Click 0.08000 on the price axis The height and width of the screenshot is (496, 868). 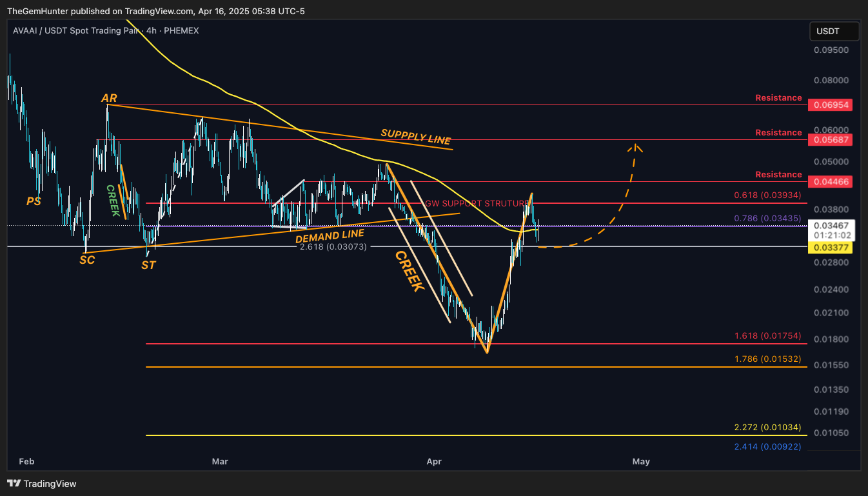click(831, 81)
